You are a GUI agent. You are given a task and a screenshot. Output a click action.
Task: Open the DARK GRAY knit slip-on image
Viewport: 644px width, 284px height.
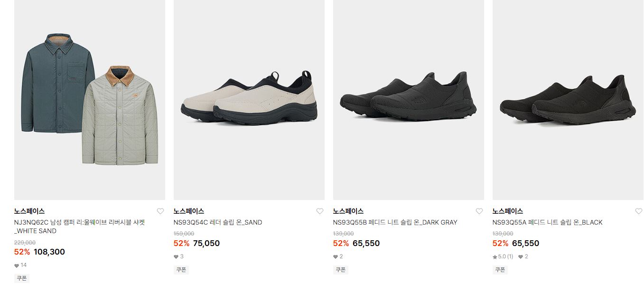(x=409, y=100)
